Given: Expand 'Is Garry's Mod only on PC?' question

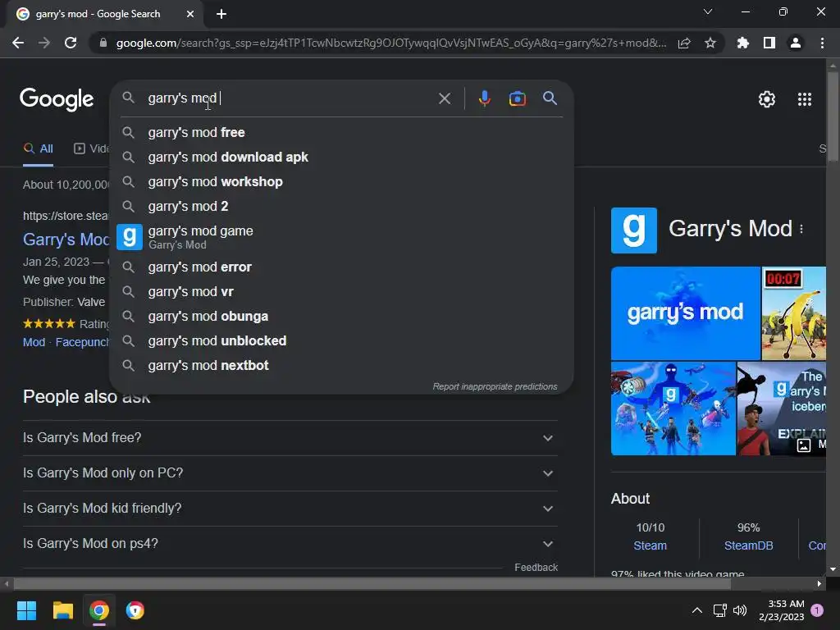Looking at the screenshot, I should click(290, 473).
